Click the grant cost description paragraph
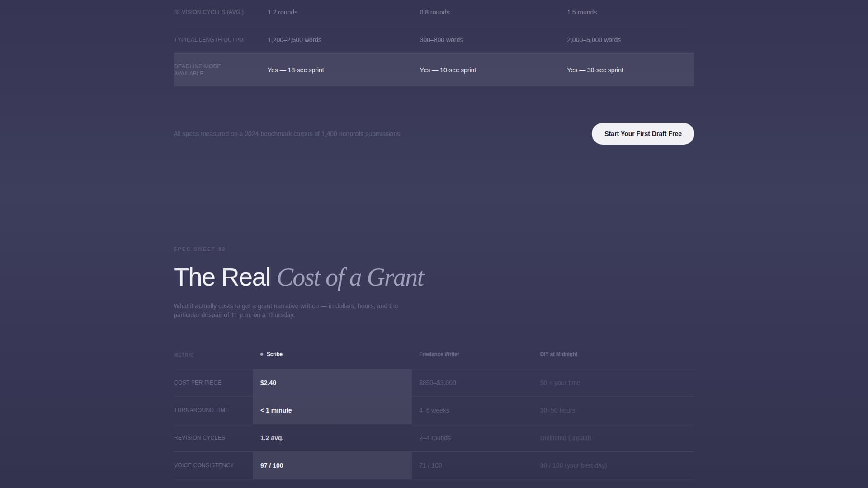The width and height of the screenshot is (868, 488). [286, 310]
